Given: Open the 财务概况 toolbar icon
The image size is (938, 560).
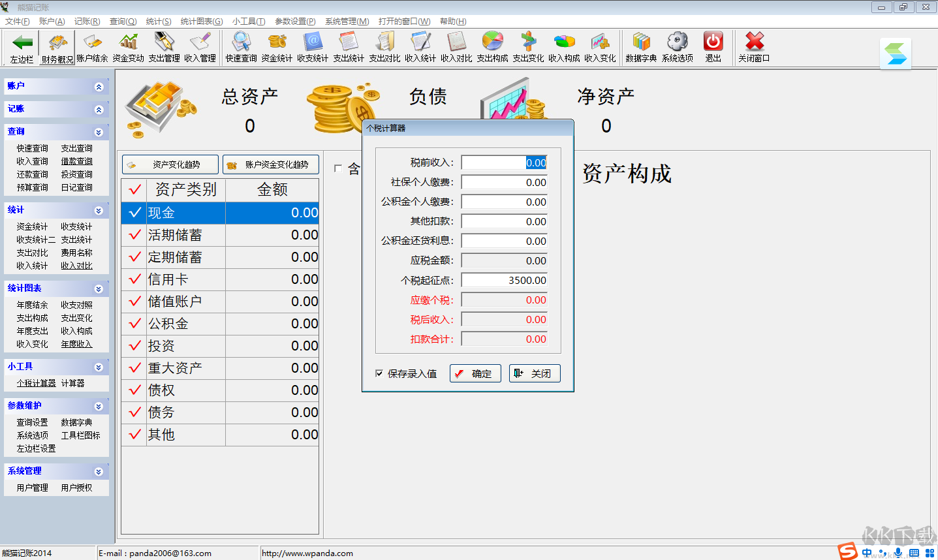Looking at the screenshot, I should click(x=57, y=46).
